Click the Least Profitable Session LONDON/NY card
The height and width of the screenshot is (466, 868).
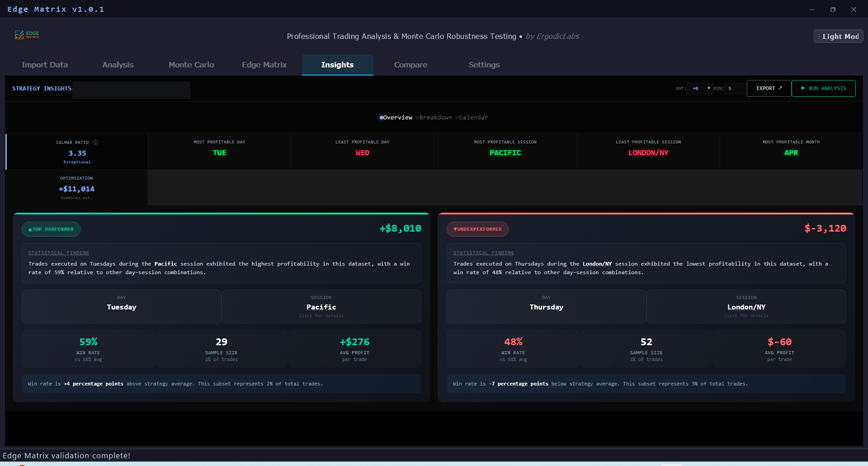[x=648, y=152]
